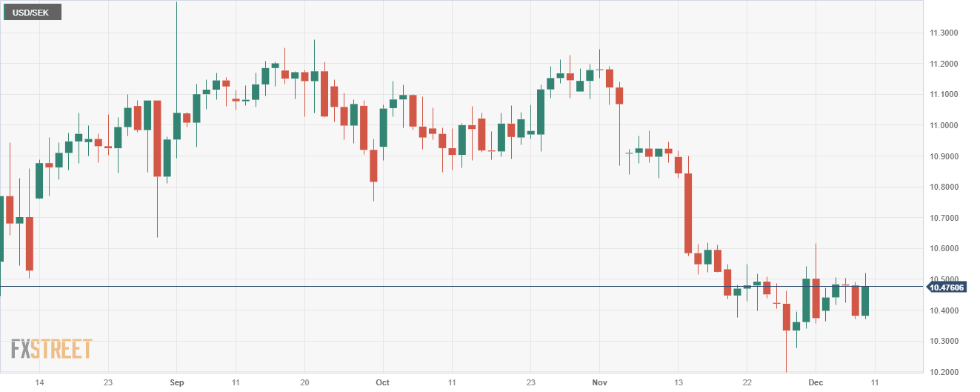Click the Sep date axis label
The height and width of the screenshot is (392, 980).
tap(177, 382)
